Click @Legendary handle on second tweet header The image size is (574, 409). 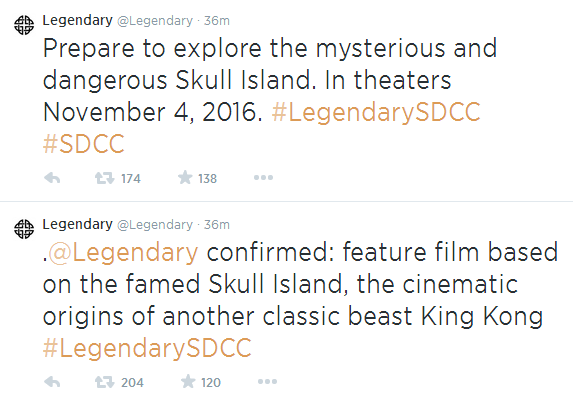[155, 225]
